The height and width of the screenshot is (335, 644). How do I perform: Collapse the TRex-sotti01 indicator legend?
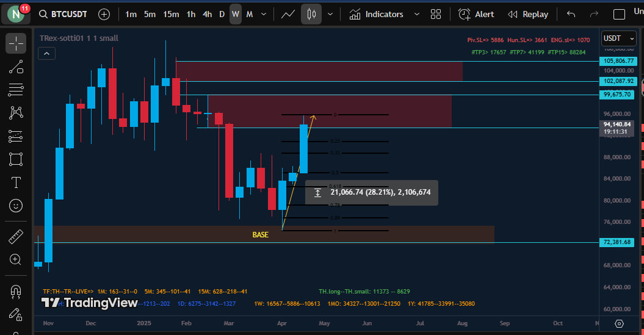(x=47, y=54)
